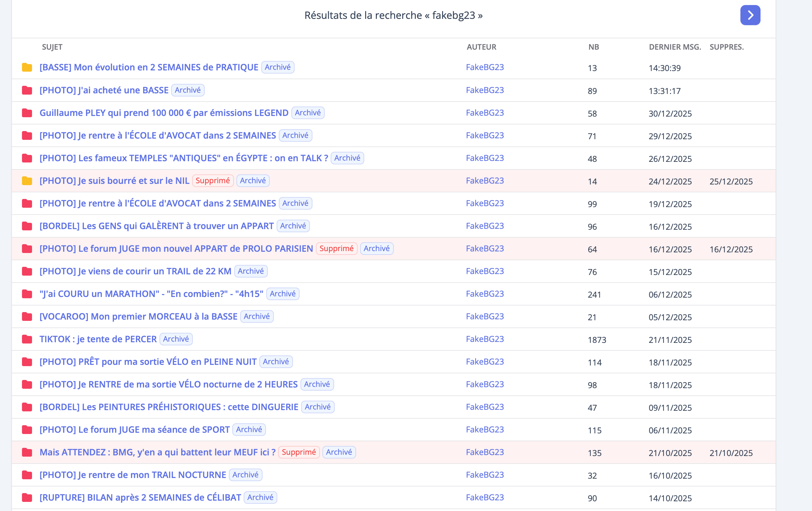812x511 pixels.
Task: Open topic J'ai acheté une BASSE
Action: [104, 90]
